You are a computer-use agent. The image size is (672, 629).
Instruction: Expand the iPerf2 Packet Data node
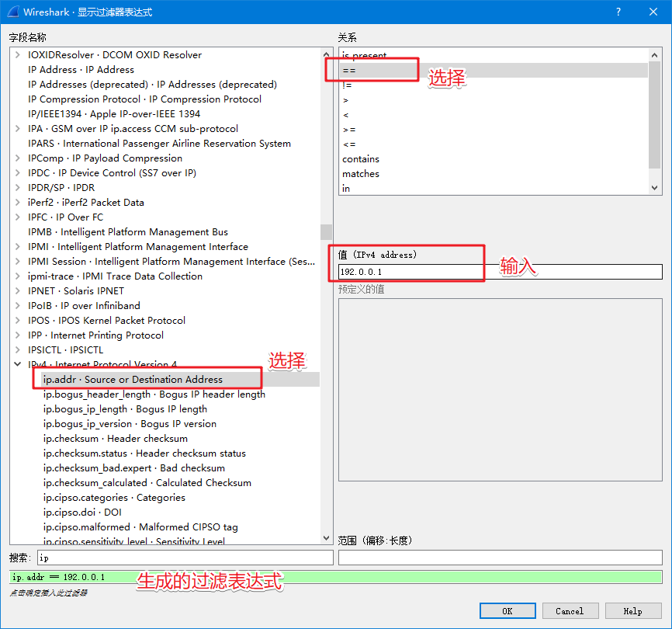coord(18,203)
